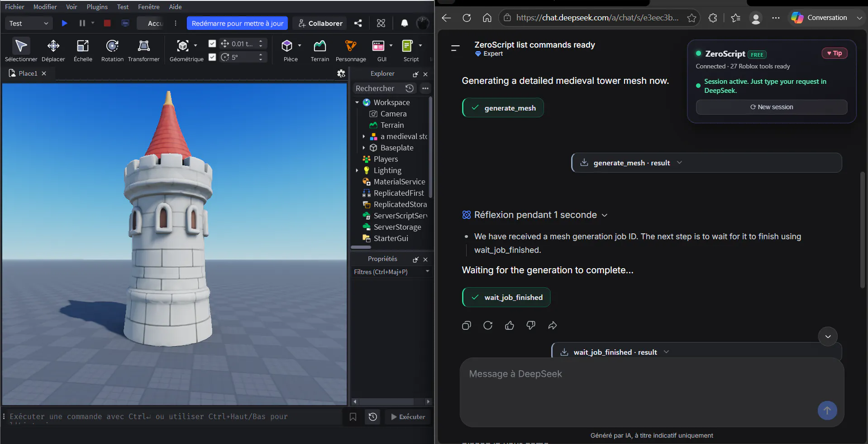Open the Personnage avatar tool
This screenshot has height=444, width=868.
351,50
